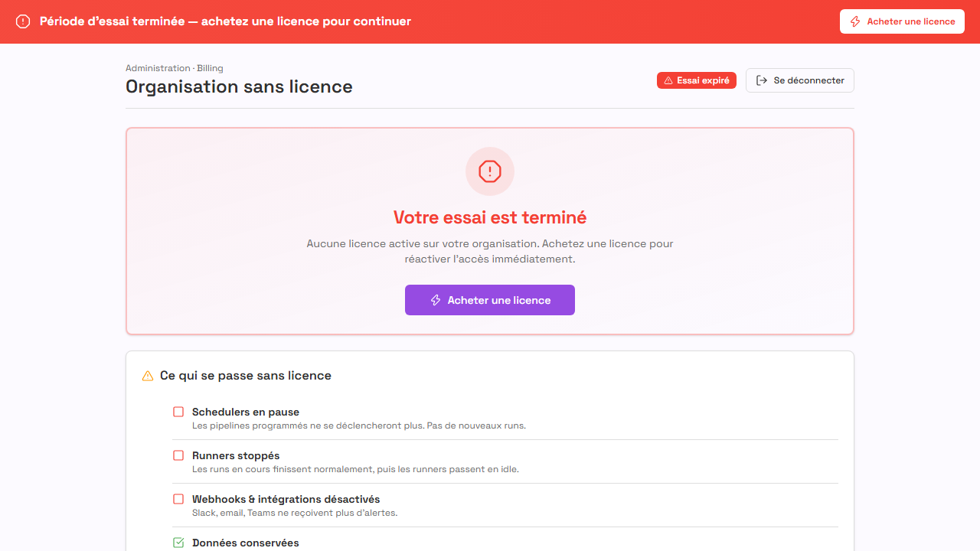Click the 'Votre essai est terminé' title
This screenshot has width=980, height=551.
coord(490,217)
